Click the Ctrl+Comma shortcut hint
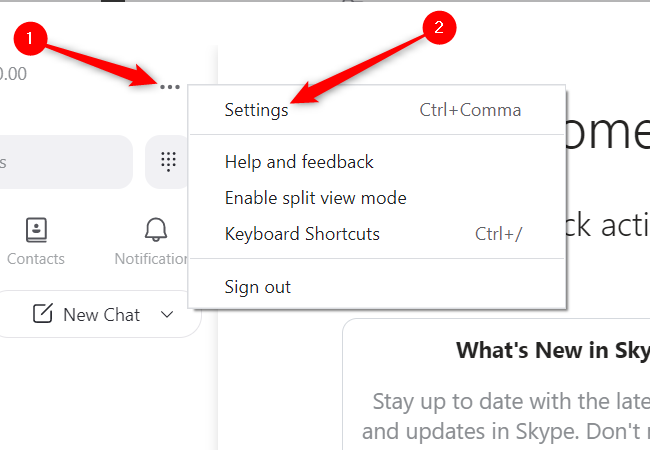 470,110
